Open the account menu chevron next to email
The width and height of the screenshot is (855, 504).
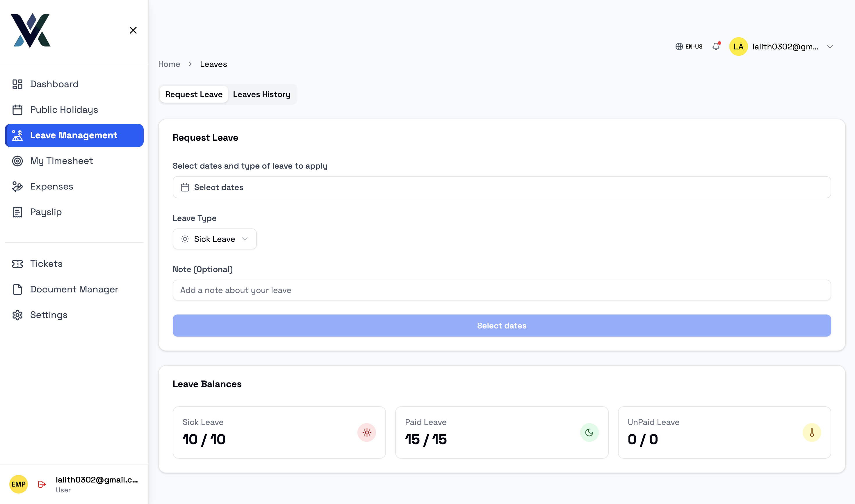point(831,47)
